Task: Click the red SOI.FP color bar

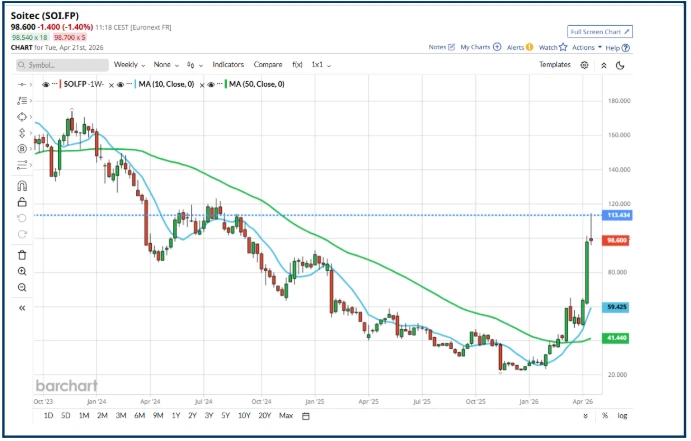Action: point(60,84)
